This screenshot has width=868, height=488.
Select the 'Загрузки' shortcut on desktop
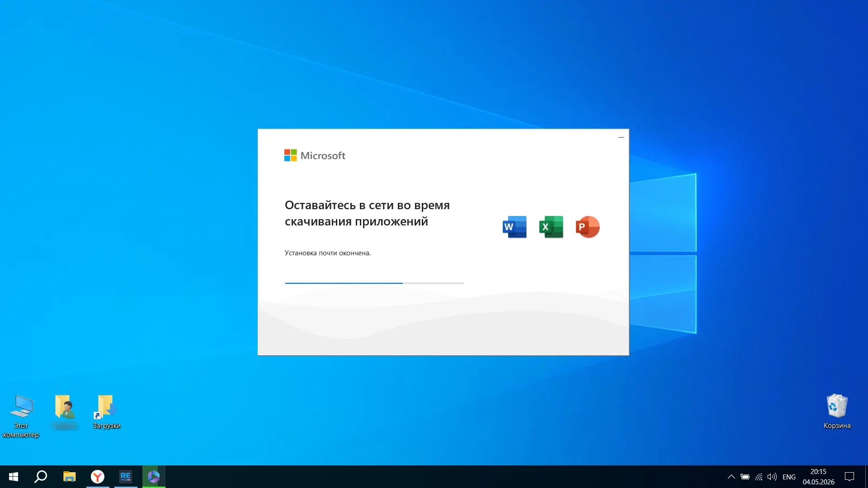pyautogui.click(x=107, y=412)
